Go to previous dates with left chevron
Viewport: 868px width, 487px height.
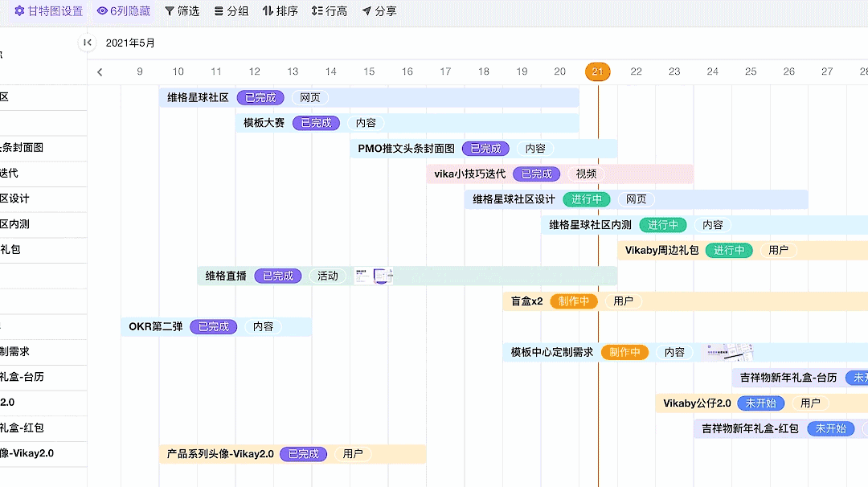pos(100,72)
